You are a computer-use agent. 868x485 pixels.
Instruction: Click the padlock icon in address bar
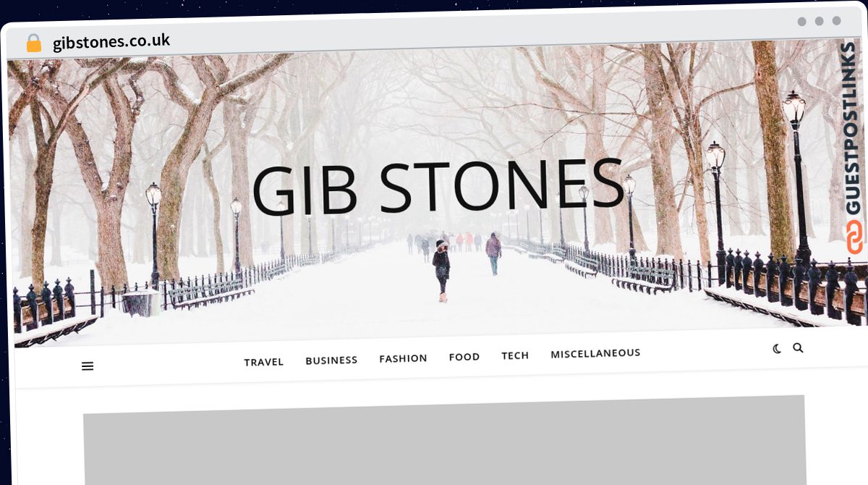34,43
